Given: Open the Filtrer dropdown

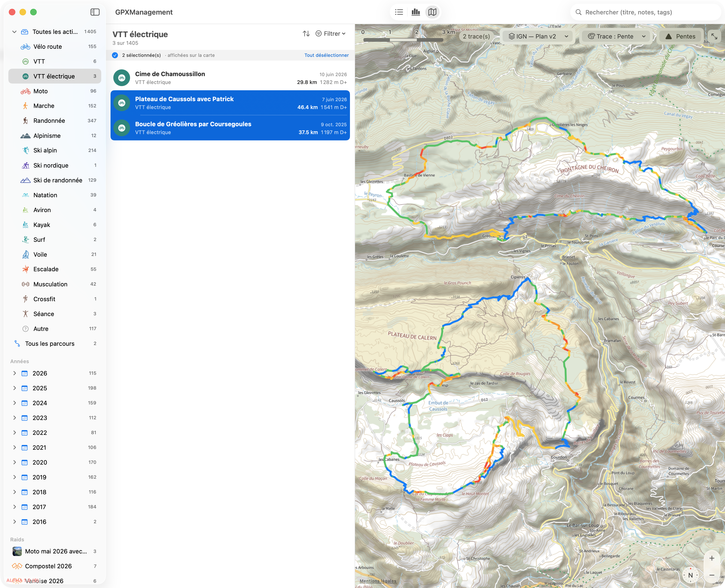Looking at the screenshot, I should [x=330, y=34].
